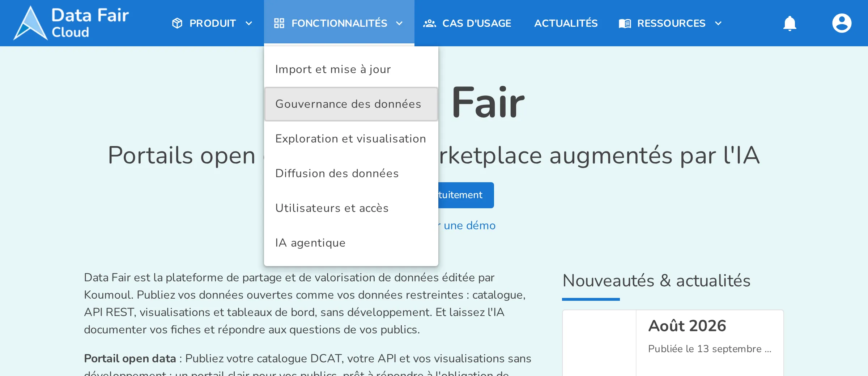Go to Utilisateurs et accès

click(x=351, y=208)
